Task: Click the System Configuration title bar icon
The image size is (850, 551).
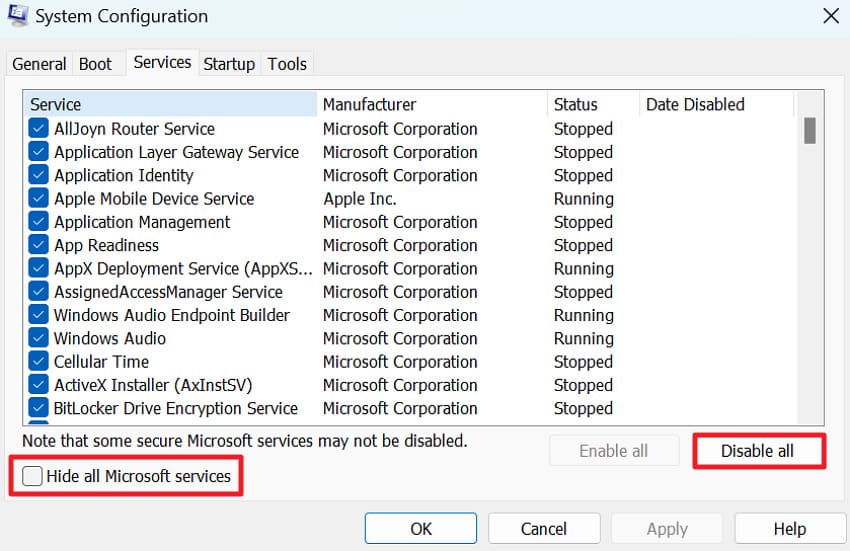Action: [x=17, y=15]
